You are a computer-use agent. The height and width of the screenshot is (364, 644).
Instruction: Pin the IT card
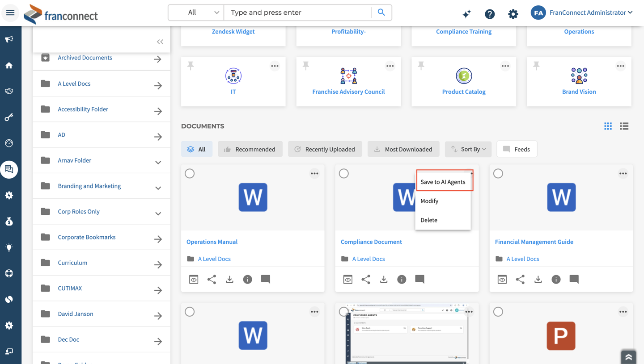pos(191,66)
